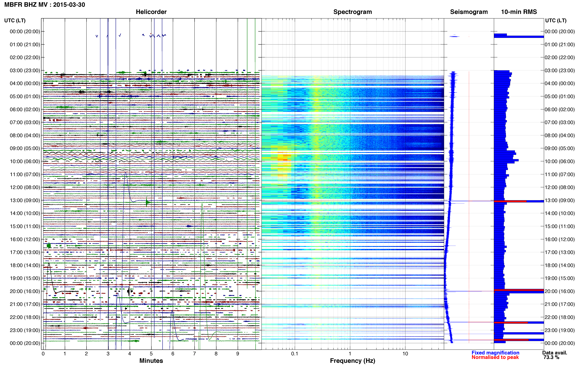The image size is (588, 368).
Task: Click the right '06:00 (02:00)' time label
Action: (x=560, y=109)
